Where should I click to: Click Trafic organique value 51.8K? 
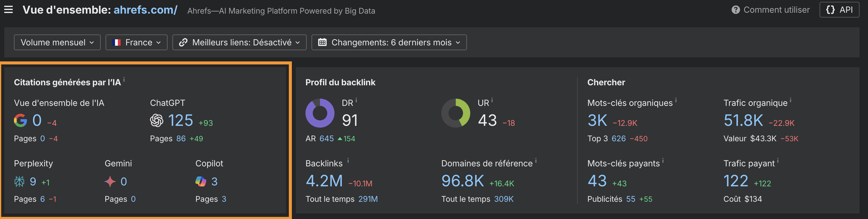[x=743, y=120]
